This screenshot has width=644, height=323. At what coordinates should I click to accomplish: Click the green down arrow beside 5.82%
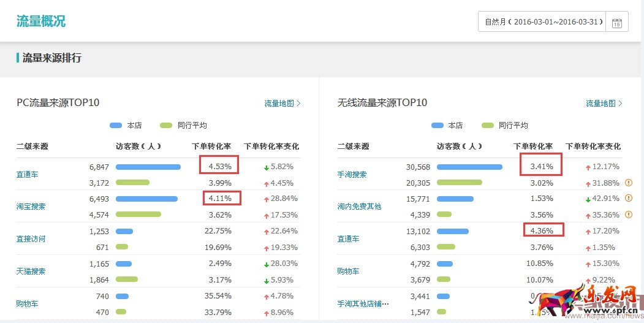[267, 167]
